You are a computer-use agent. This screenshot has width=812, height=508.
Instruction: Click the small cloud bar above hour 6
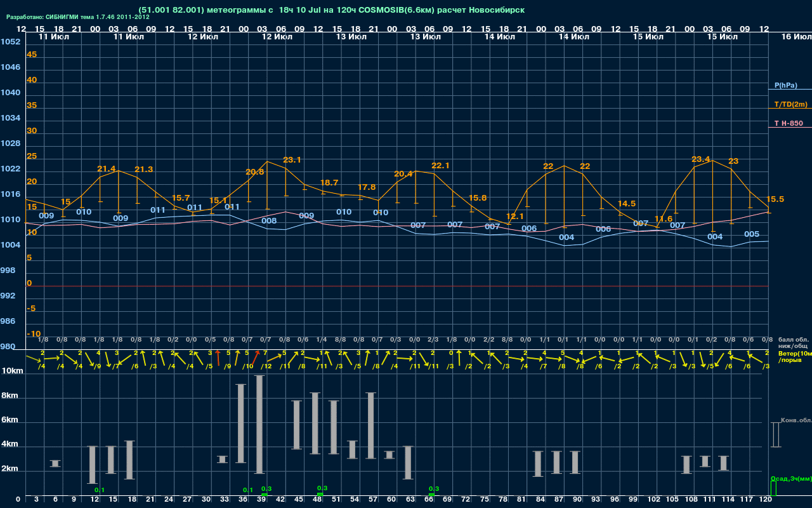pos(55,464)
